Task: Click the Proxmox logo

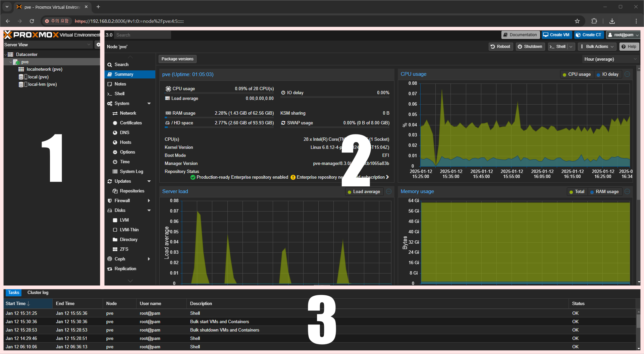Action: tap(31, 35)
